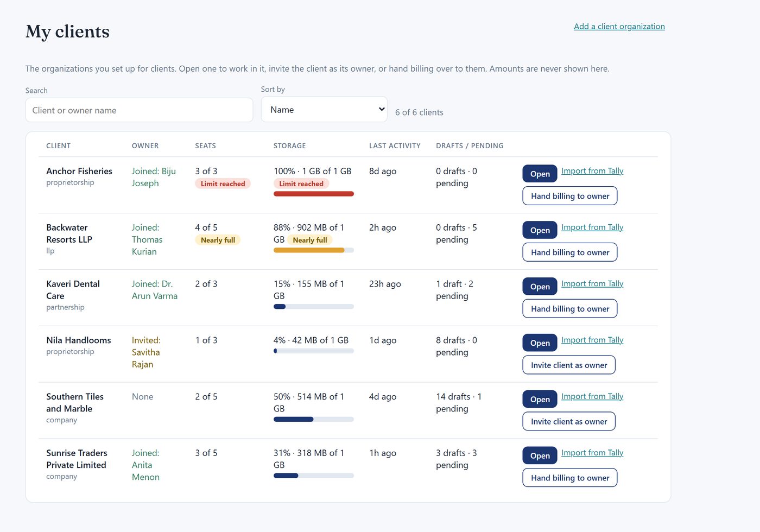Click the seats 'Limit reached' badge
The width and height of the screenshot is (760, 532).
pos(223,184)
